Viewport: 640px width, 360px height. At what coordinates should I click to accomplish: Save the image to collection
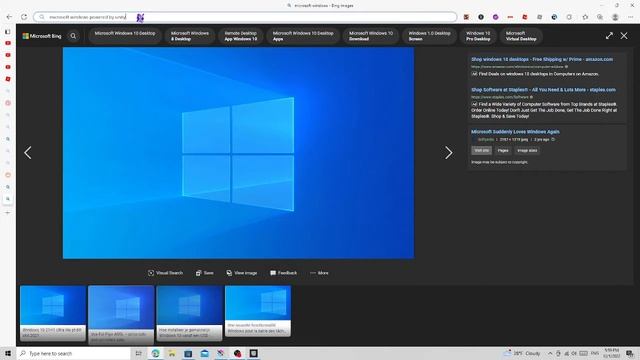click(x=204, y=273)
